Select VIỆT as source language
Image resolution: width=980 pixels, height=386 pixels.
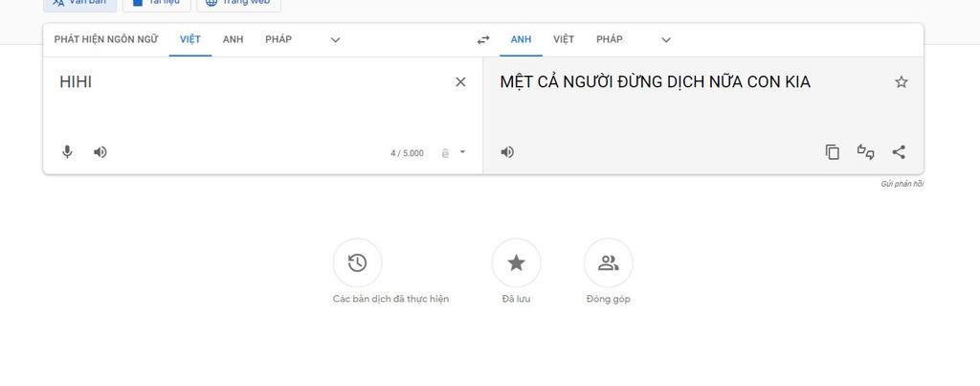tap(190, 39)
